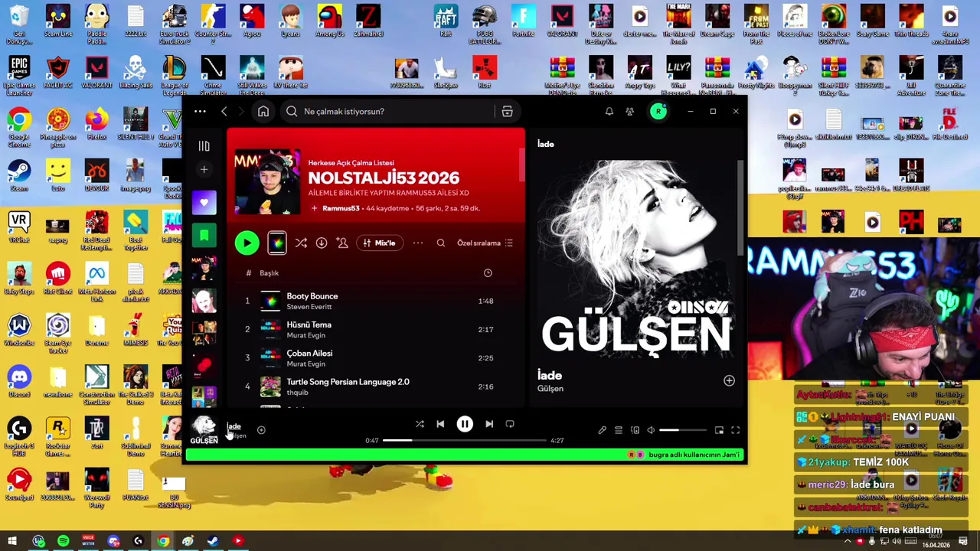Toggle the lyrics microphone view

pos(602,431)
